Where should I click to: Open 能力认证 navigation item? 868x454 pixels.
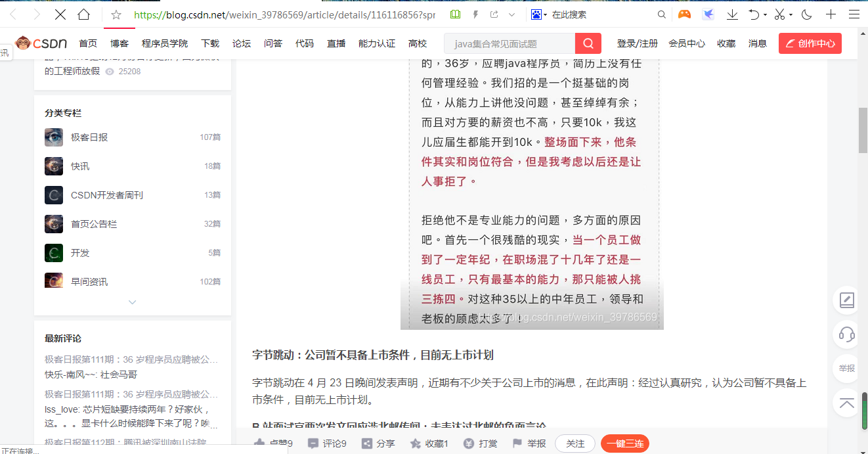(377, 43)
